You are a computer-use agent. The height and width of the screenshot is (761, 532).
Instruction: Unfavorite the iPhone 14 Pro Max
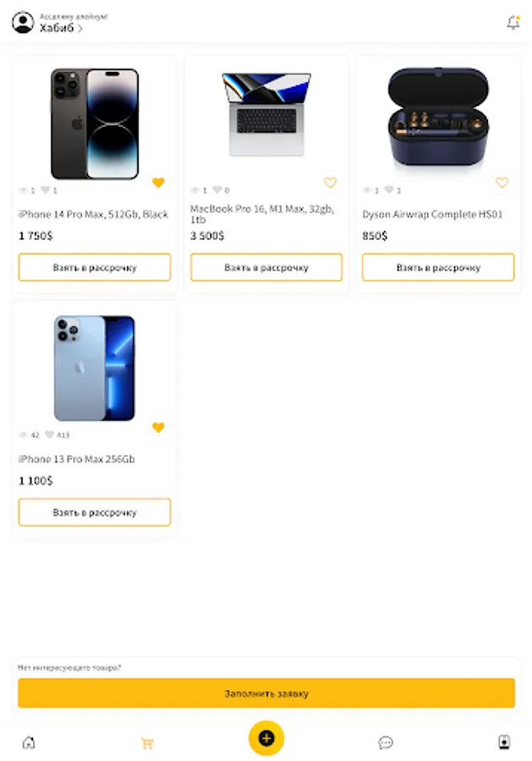tap(158, 183)
